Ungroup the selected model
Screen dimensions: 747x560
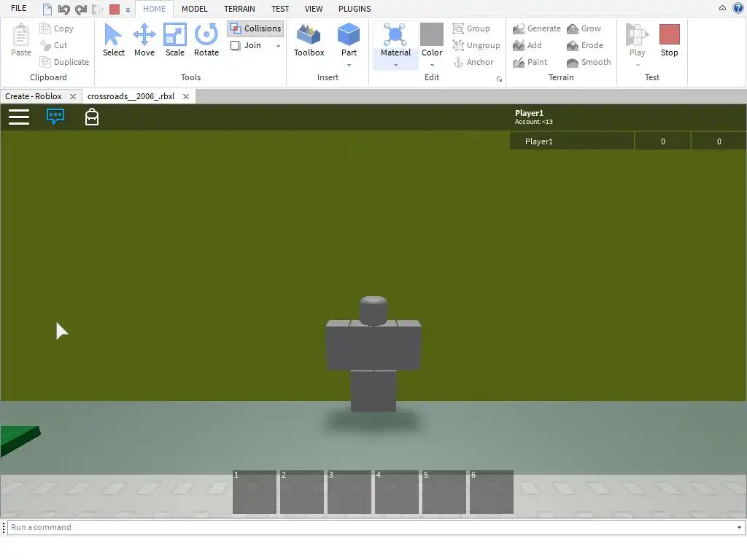point(476,45)
